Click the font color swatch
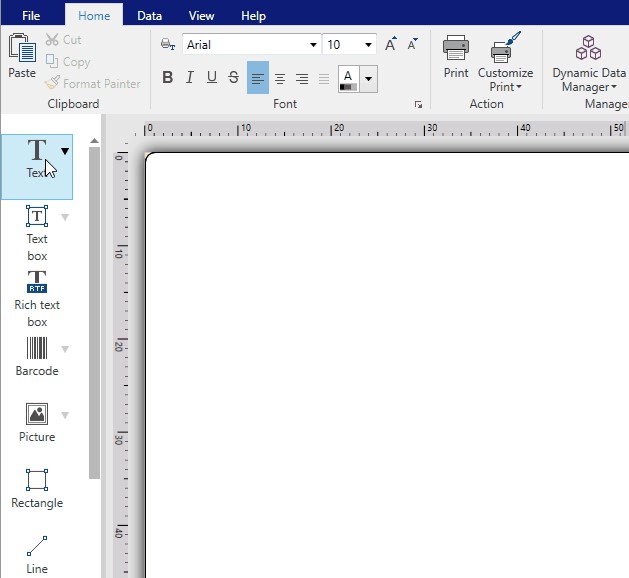629x578 pixels. [348, 78]
